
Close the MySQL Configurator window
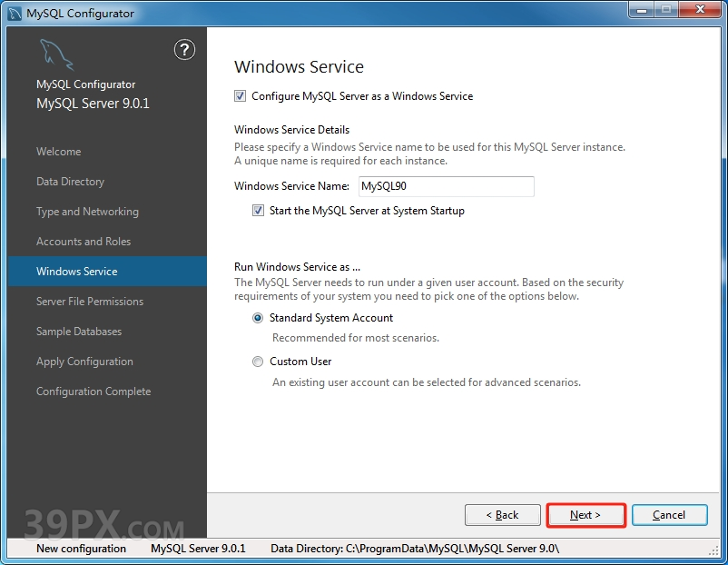(698, 12)
